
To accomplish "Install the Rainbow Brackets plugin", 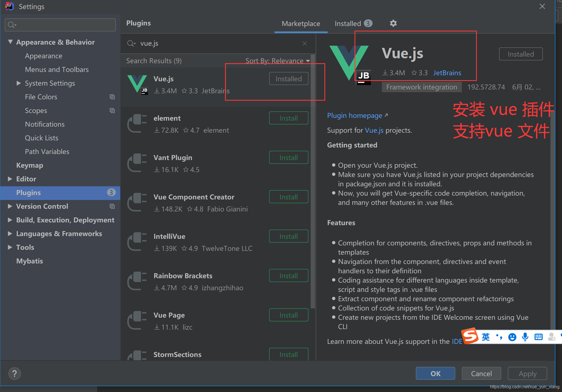I will [288, 276].
